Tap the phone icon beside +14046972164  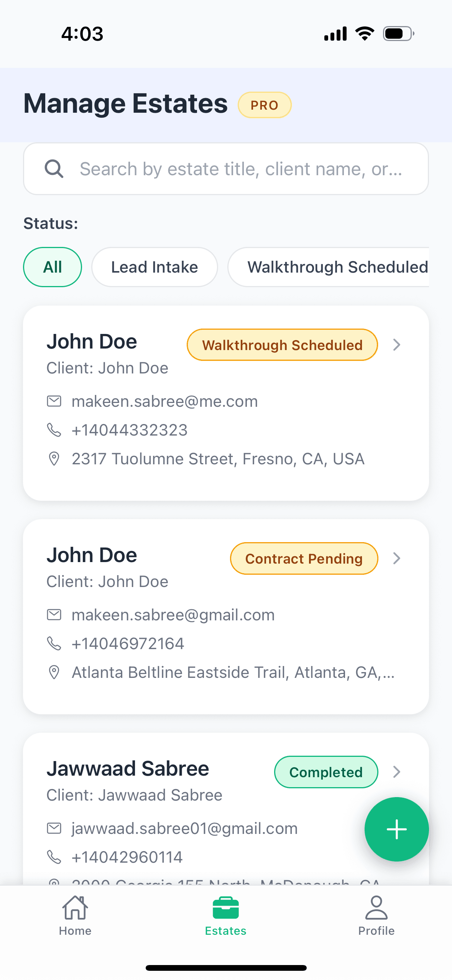tap(54, 644)
